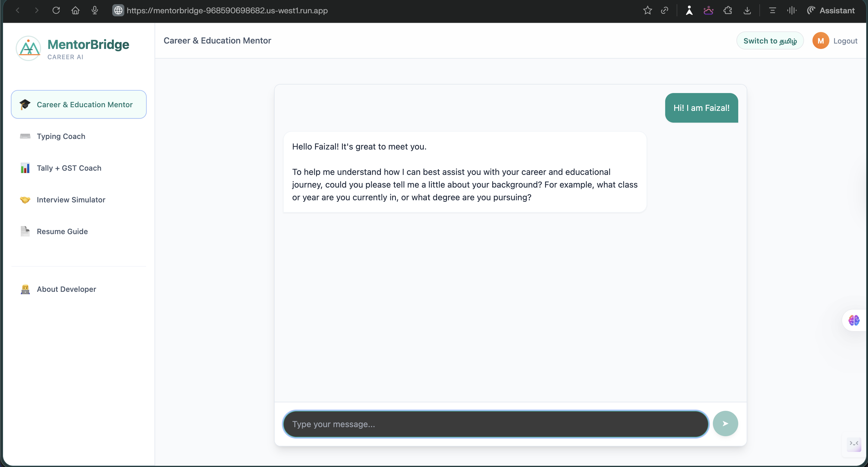Click the Logout button
Viewport: 868px width, 467px height.
[x=846, y=40]
